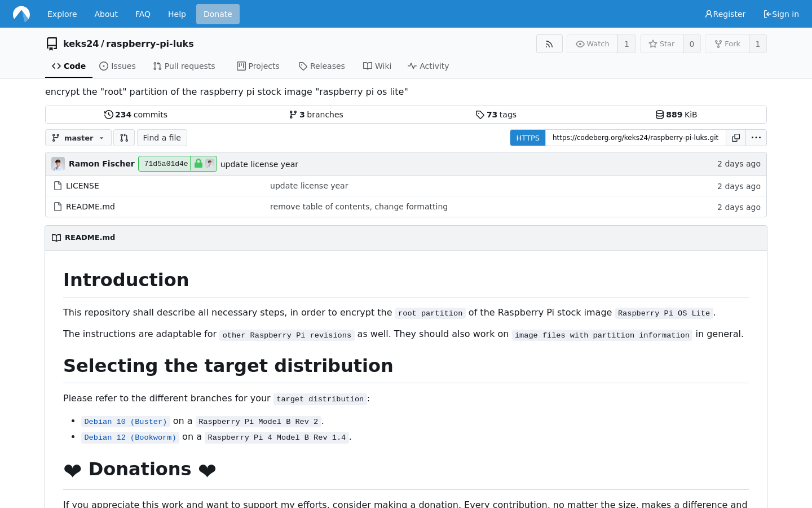Expand the master branch dropdown
812x508 pixels.
(x=78, y=138)
